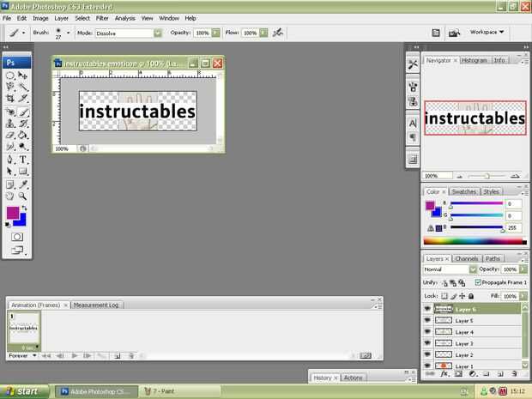Open layer Opacity arrow in Layers panel

523,269
